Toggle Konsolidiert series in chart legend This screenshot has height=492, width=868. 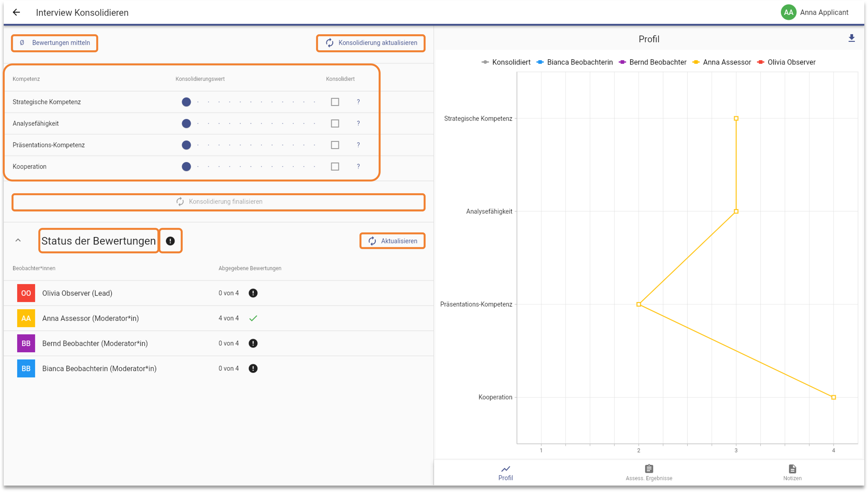tap(506, 62)
